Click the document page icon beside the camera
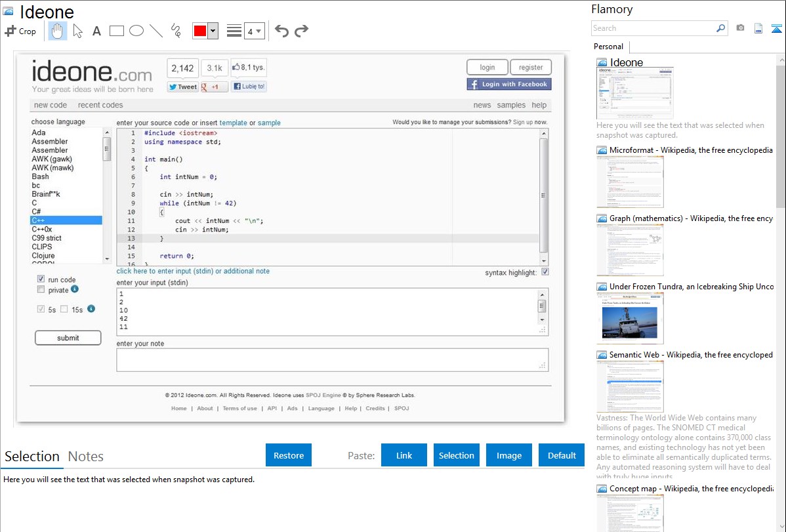 point(758,28)
